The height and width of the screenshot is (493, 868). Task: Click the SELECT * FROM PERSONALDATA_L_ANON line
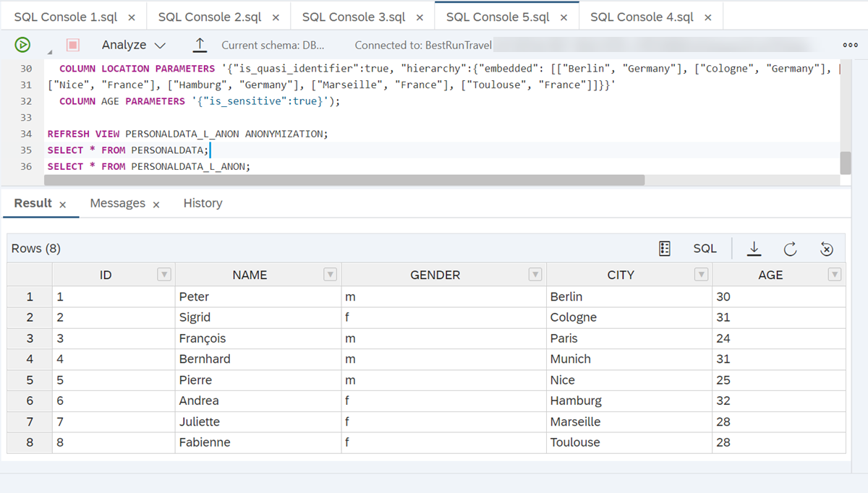(148, 166)
